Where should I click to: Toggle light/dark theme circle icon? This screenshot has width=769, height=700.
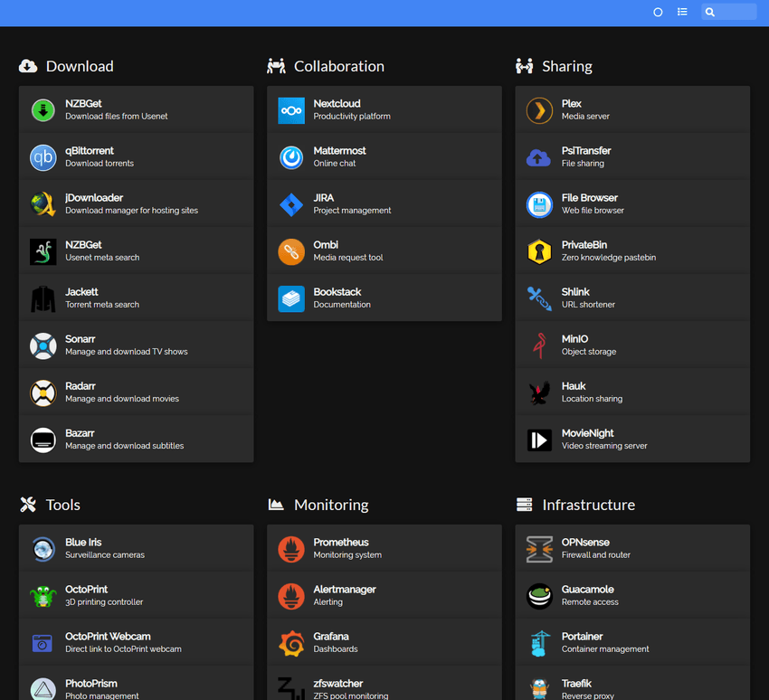[x=658, y=13]
